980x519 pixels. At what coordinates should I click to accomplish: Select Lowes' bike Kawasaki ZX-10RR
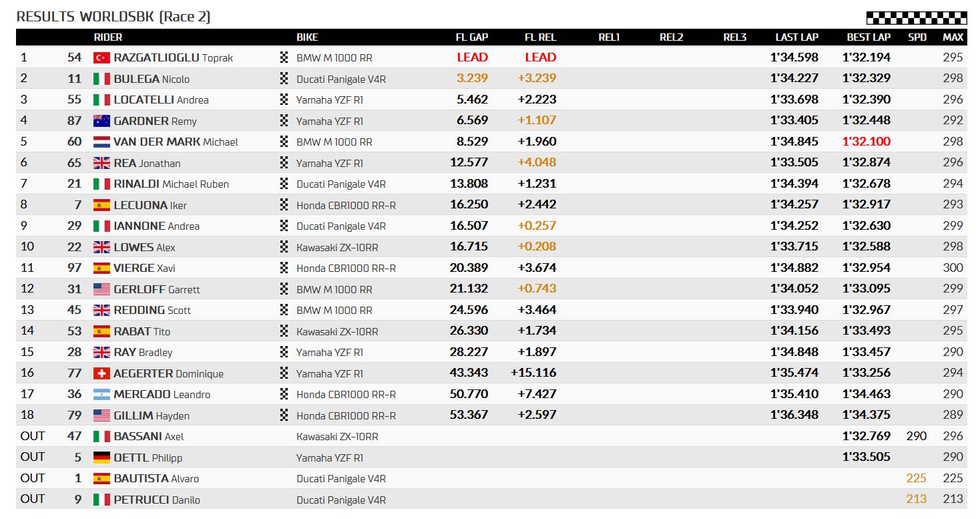[x=337, y=247]
